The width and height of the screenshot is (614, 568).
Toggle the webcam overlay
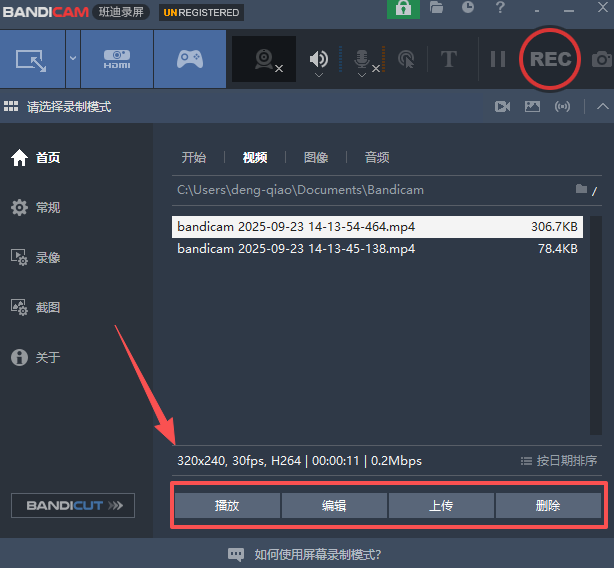pyautogui.click(x=265, y=60)
